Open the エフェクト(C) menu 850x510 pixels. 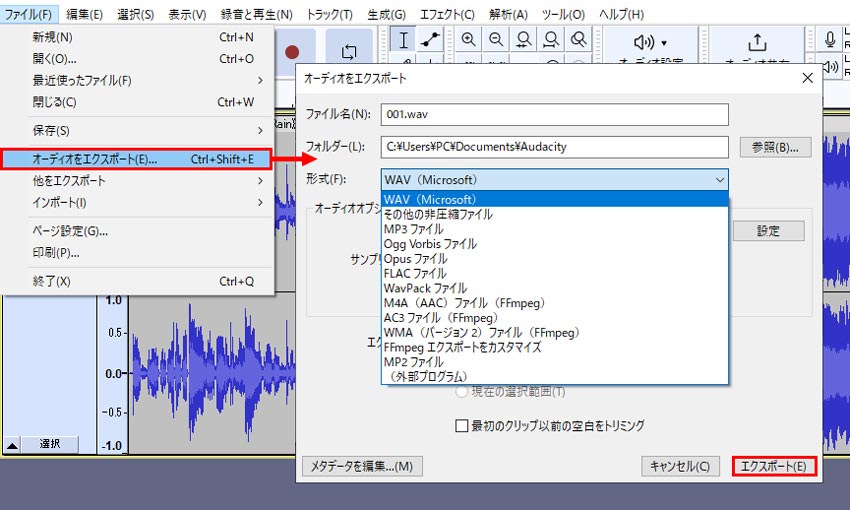[447, 14]
